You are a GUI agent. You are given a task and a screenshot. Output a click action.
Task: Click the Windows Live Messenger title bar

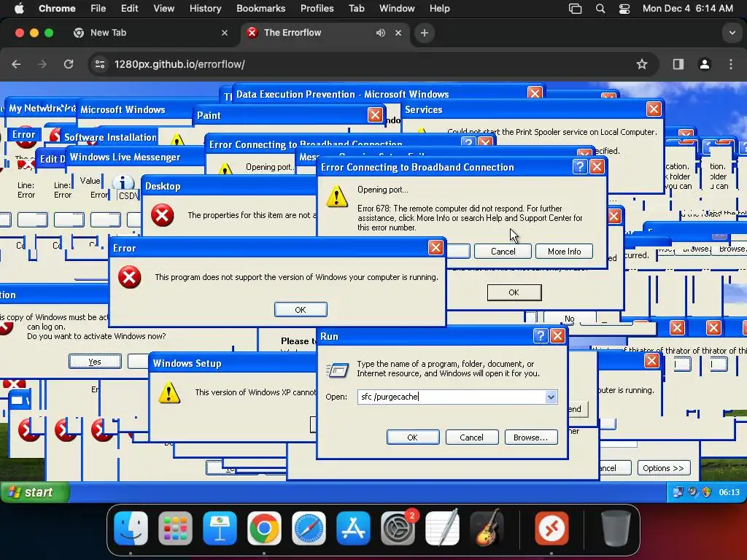coord(134,157)
